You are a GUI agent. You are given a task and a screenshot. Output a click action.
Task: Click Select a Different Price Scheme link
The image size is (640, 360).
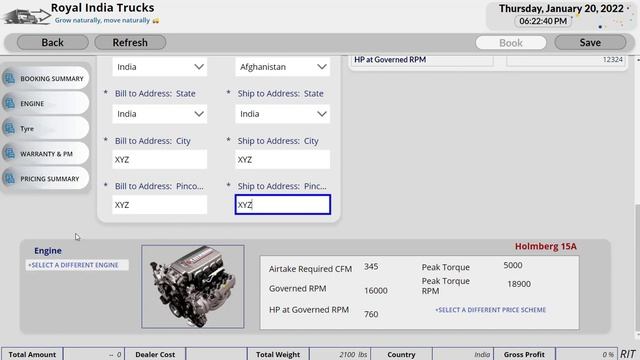tap(490, 310)
